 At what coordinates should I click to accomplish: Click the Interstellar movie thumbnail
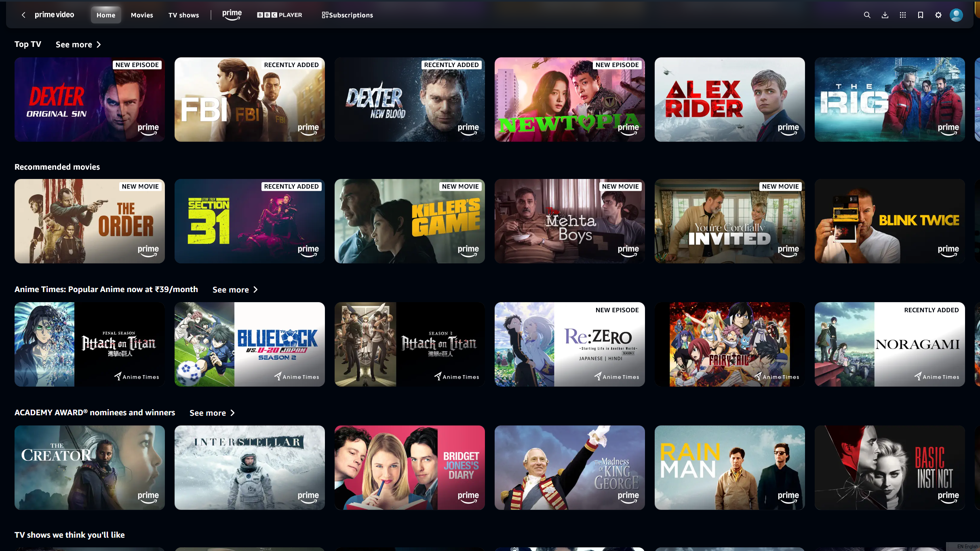249,467
